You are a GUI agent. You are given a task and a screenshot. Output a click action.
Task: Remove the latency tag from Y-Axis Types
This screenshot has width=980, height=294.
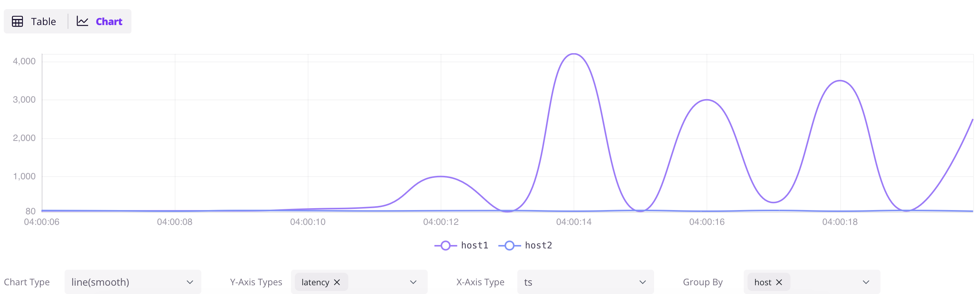[337, 282]
